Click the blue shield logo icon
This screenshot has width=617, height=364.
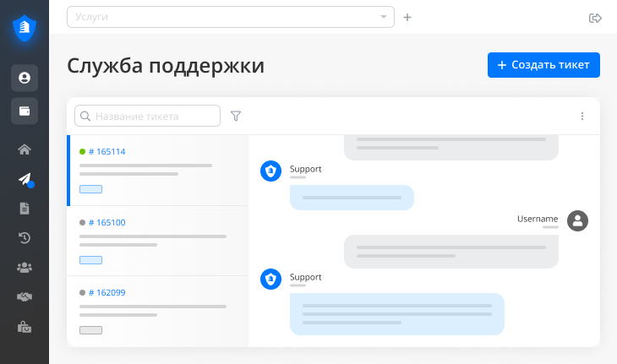[25, 29]
